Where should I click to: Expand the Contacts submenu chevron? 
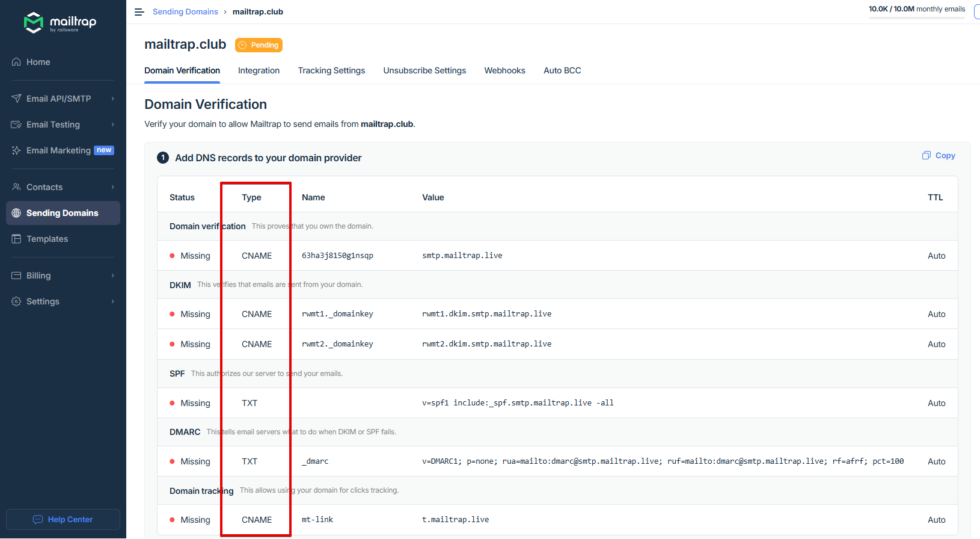[x=112, y=187]
